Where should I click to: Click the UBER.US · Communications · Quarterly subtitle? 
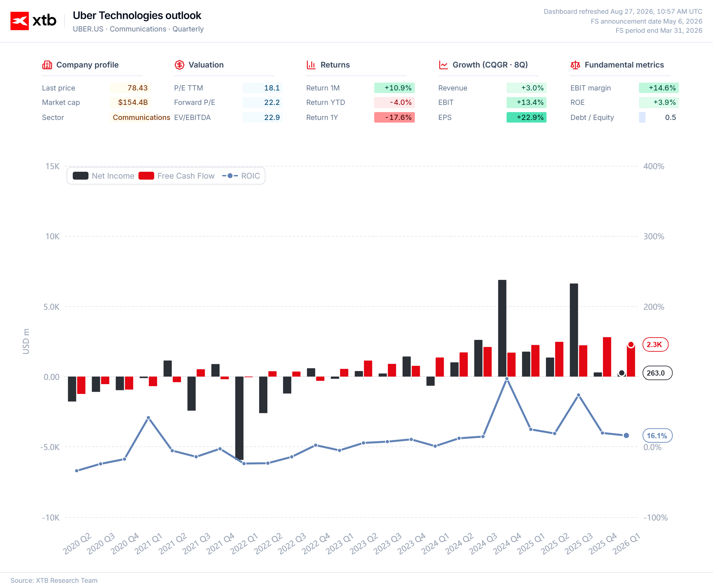coord(138,29)
